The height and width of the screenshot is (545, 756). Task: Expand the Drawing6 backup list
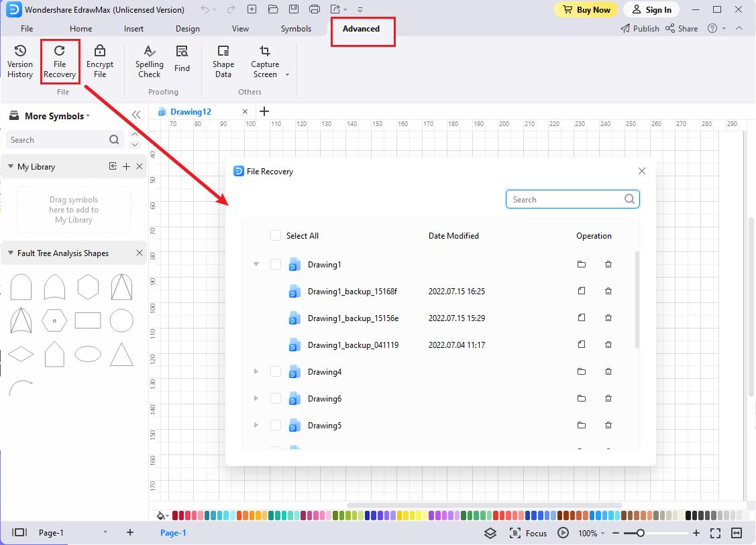coord(256,398)
